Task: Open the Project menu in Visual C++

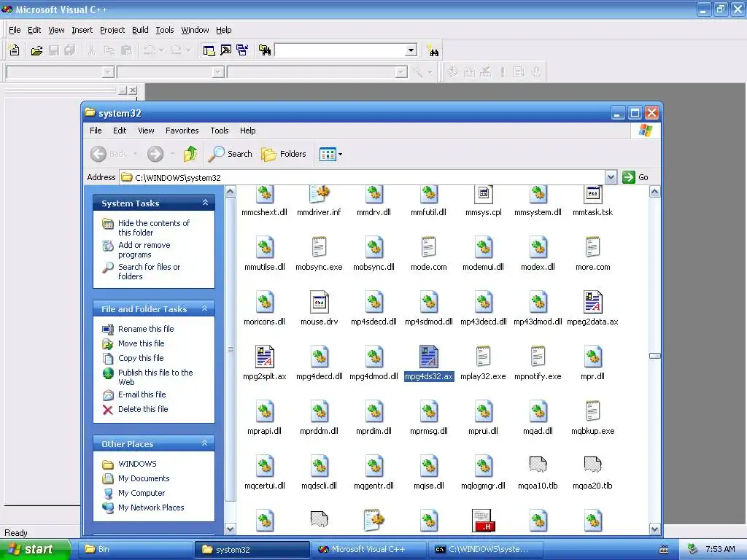Action: point(112,30)
